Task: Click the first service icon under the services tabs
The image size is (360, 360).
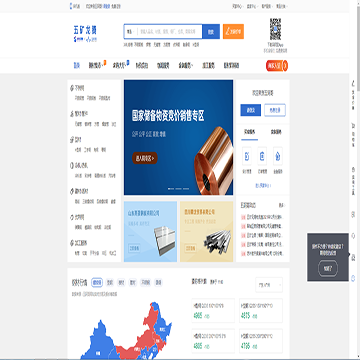Action: click(x=247, y=156)
